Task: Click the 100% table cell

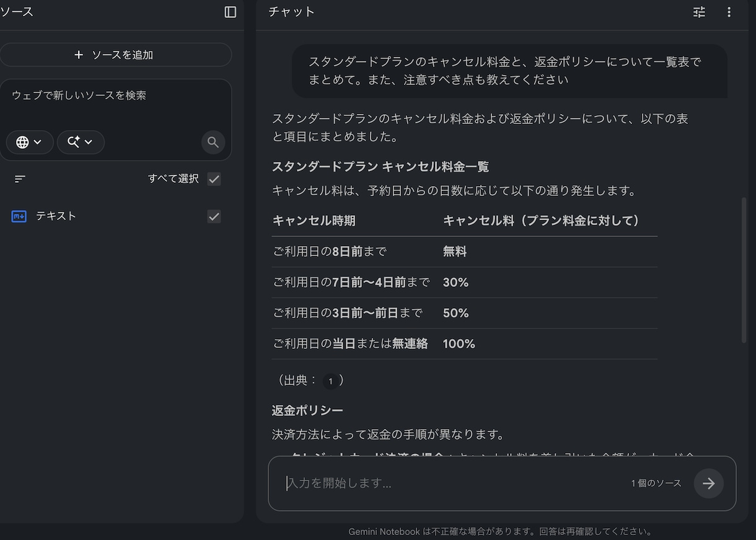Action: tap(459, 344)
